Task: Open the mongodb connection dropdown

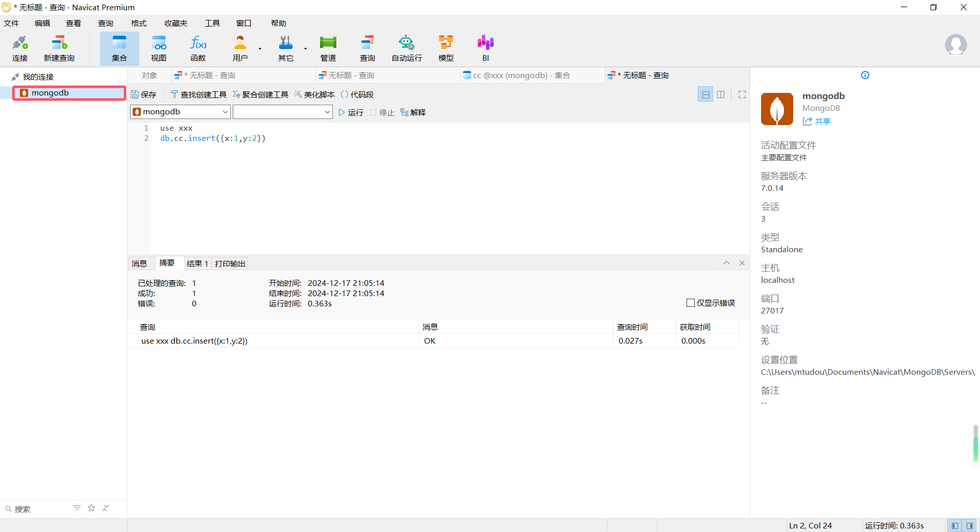Action: tap(180, 112)
